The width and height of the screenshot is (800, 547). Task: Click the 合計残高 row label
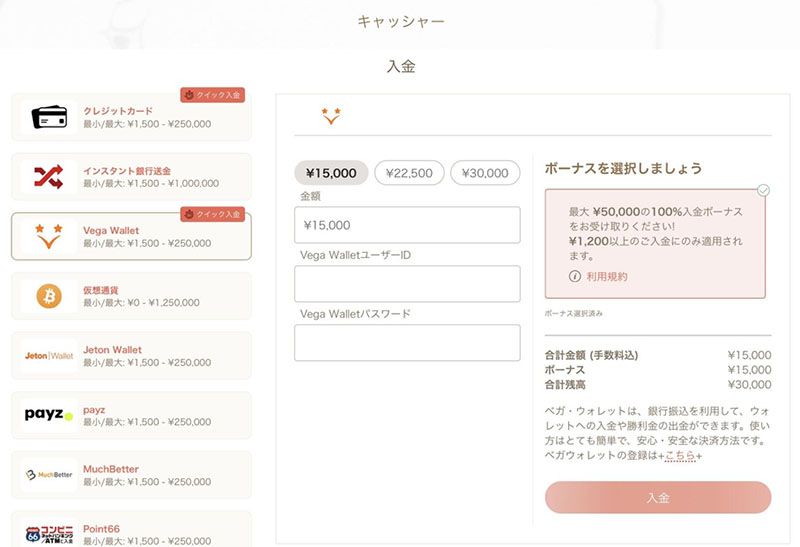click(565, 385)
